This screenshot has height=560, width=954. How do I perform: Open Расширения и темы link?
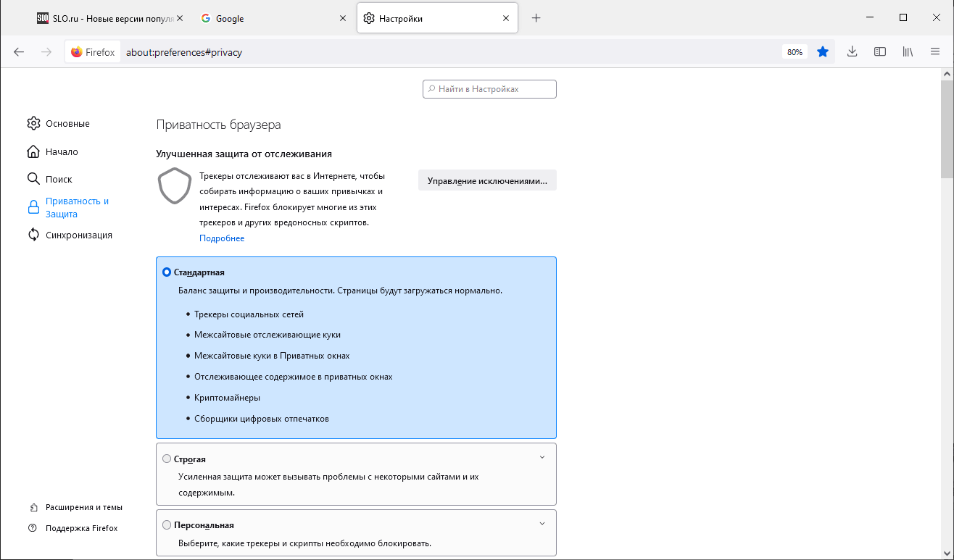click(x=75, y=507)
